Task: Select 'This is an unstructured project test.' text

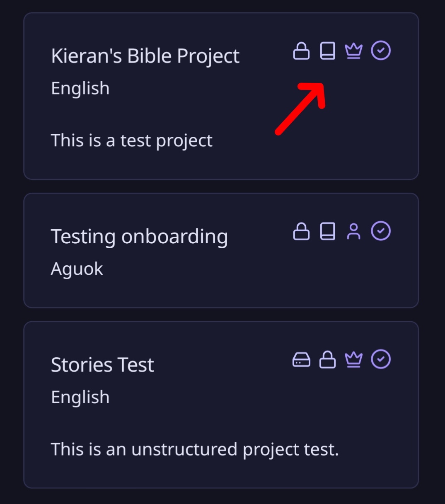Action: coord(195,449)
